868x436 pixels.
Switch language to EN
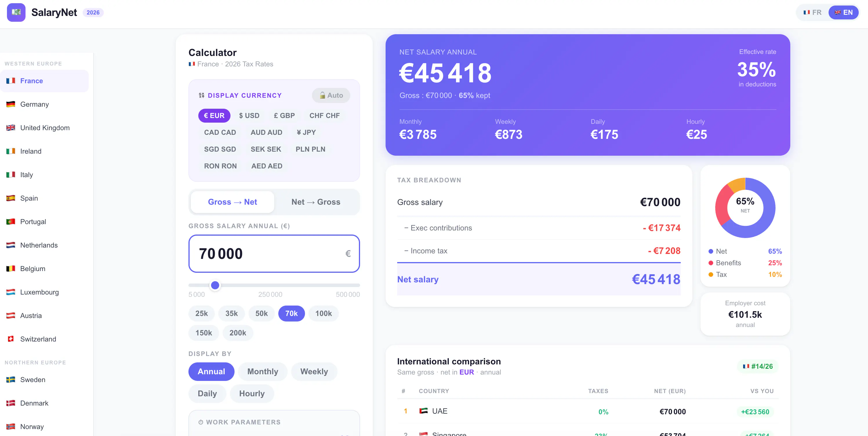[x=843, y=12]
